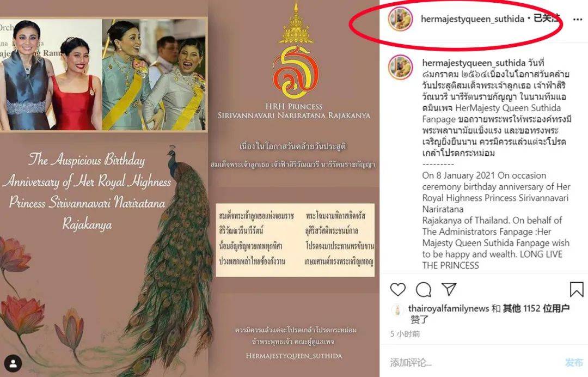Click hermajestyqueen_suthida username in caption
Image resolution: width=588 pixels, height=377 pixels.
click(x=474, y=63)
